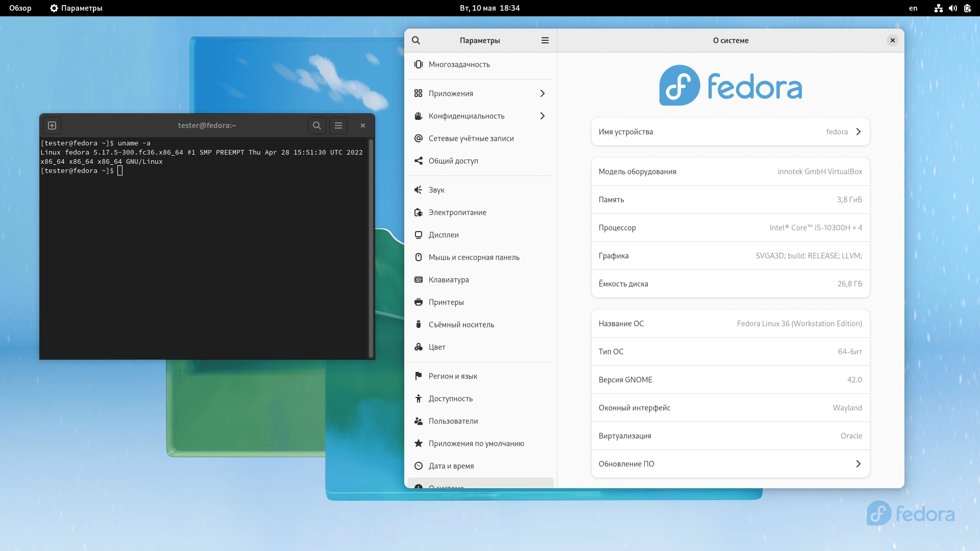Close the Settings window

click(x=893, y=40)
